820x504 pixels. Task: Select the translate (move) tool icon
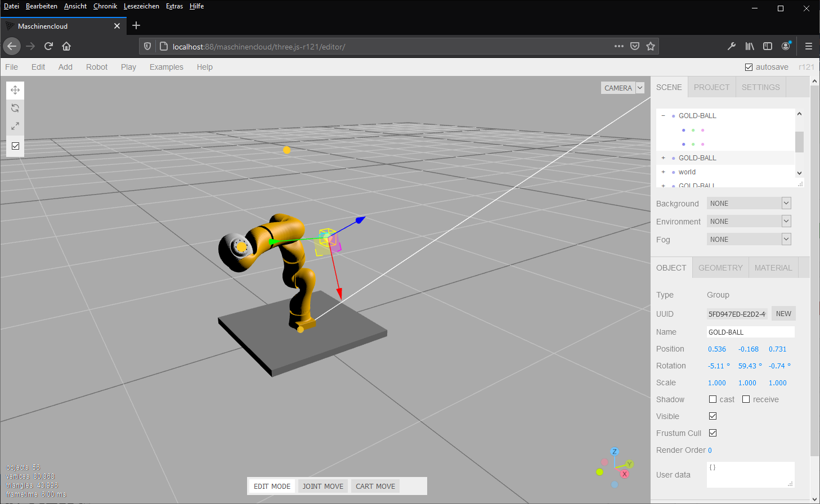coord(15,90)
